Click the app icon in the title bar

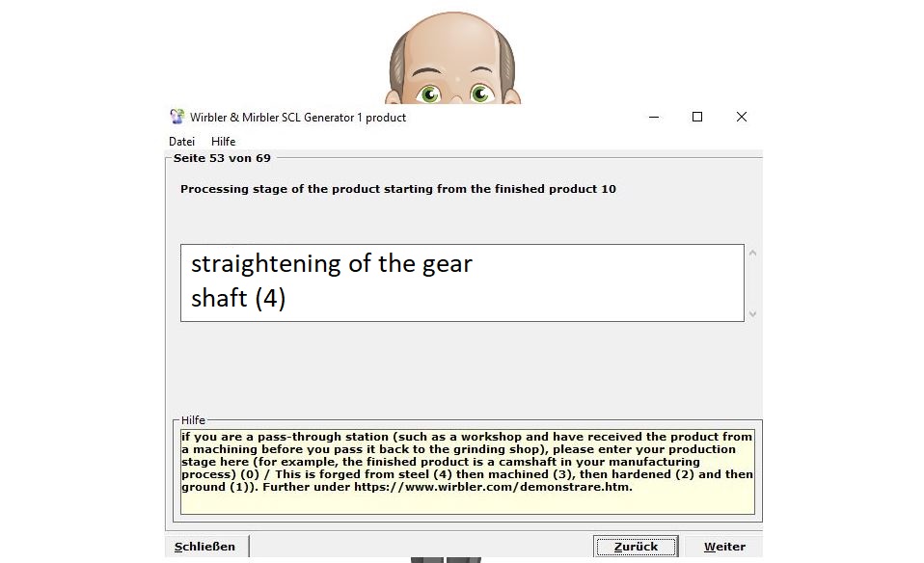point(177,117)
